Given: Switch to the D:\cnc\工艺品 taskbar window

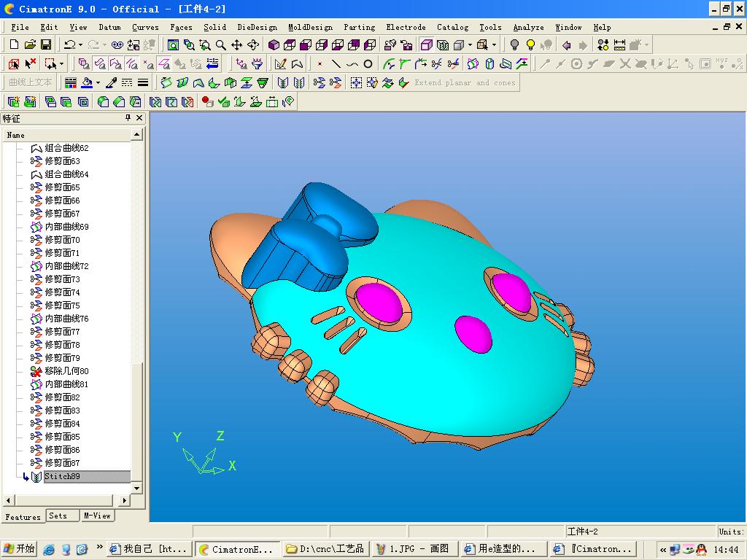Looking at the screenshot, I should (325, 549).
